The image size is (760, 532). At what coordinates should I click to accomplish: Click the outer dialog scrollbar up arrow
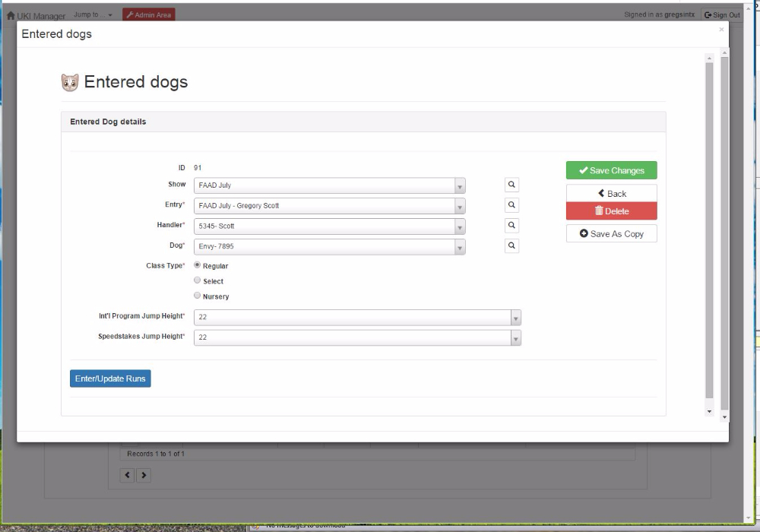tap(724, 52)
